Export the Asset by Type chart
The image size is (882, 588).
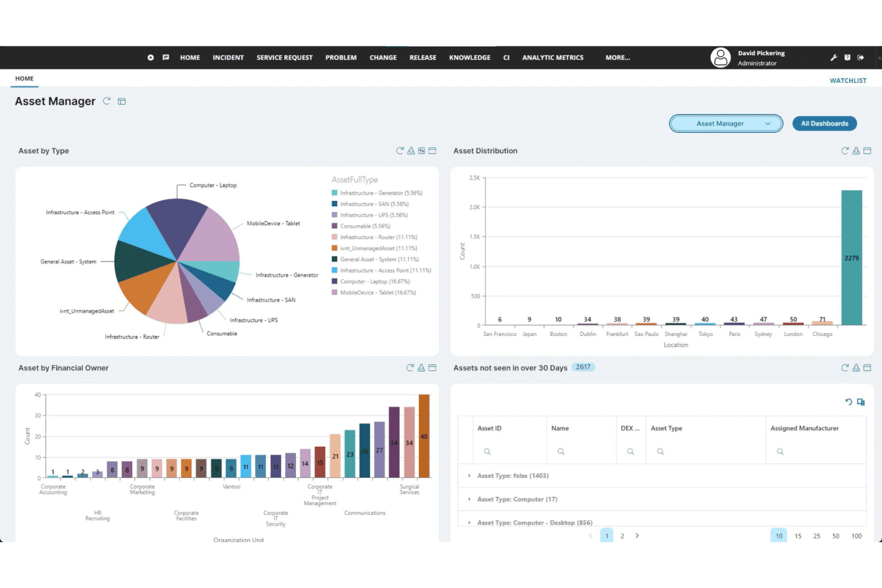click(x=411, y=151)
